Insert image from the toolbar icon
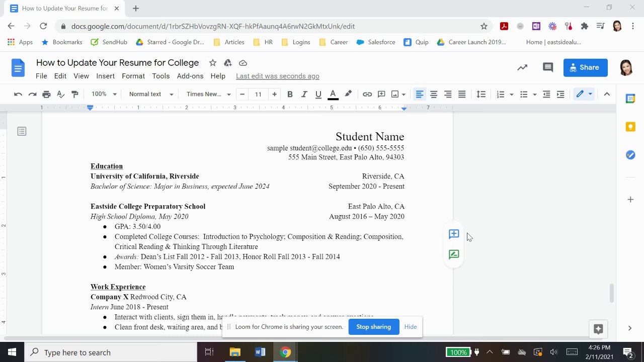Screen dimensions: 644x362 coord(395,94)
